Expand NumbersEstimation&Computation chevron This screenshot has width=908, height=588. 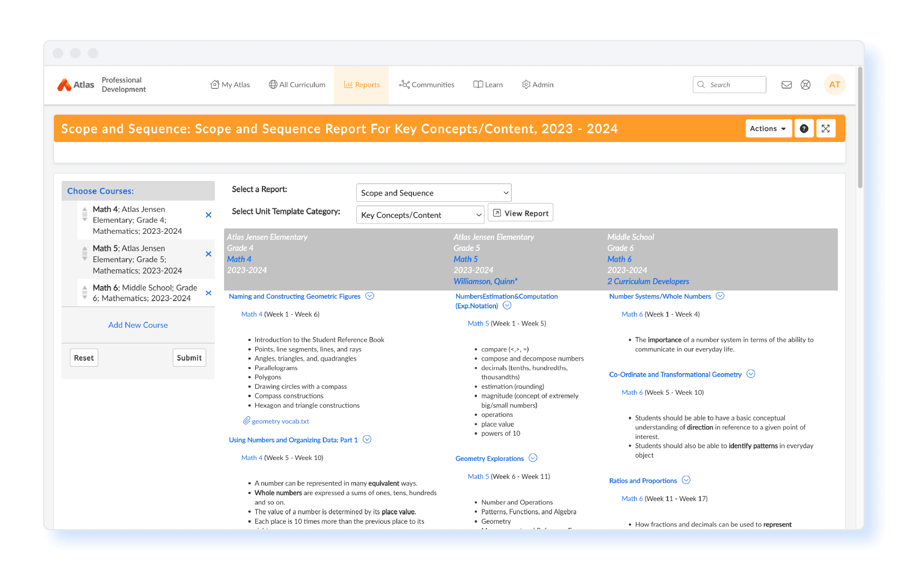pyautogui.click(x=507, y=306)
